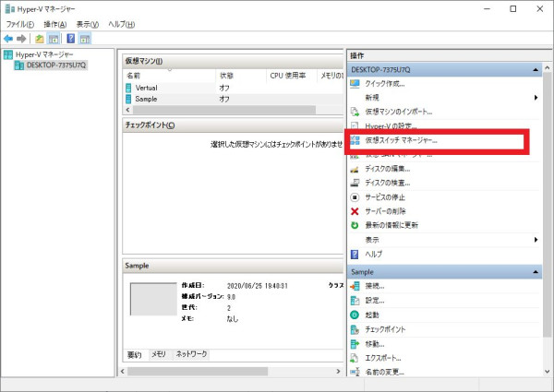
Task: Select DESKTOP-7375U7Q in the left tree
Action: [55, 65]
